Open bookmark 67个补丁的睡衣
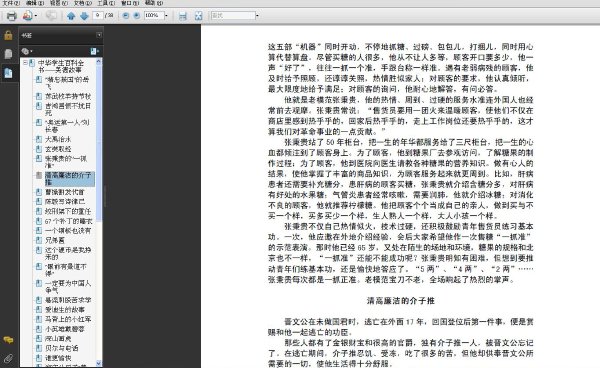 (x=68, y=221)
